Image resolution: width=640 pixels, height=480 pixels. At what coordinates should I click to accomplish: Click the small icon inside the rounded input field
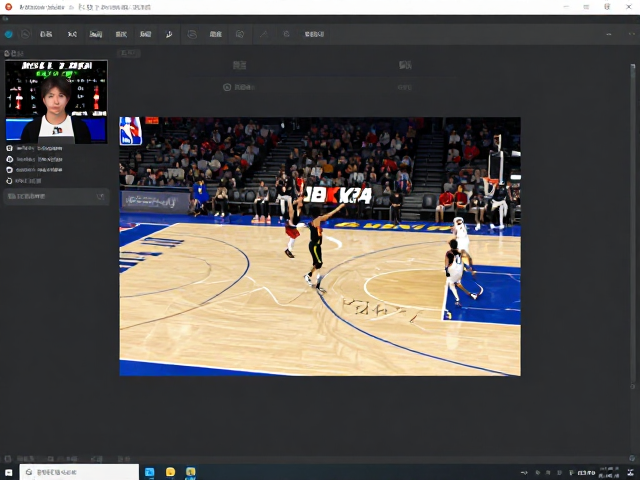tap(100, 197)
